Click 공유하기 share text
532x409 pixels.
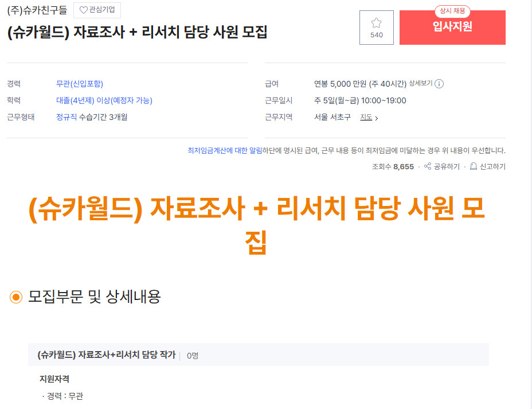[x=447, y=166]
